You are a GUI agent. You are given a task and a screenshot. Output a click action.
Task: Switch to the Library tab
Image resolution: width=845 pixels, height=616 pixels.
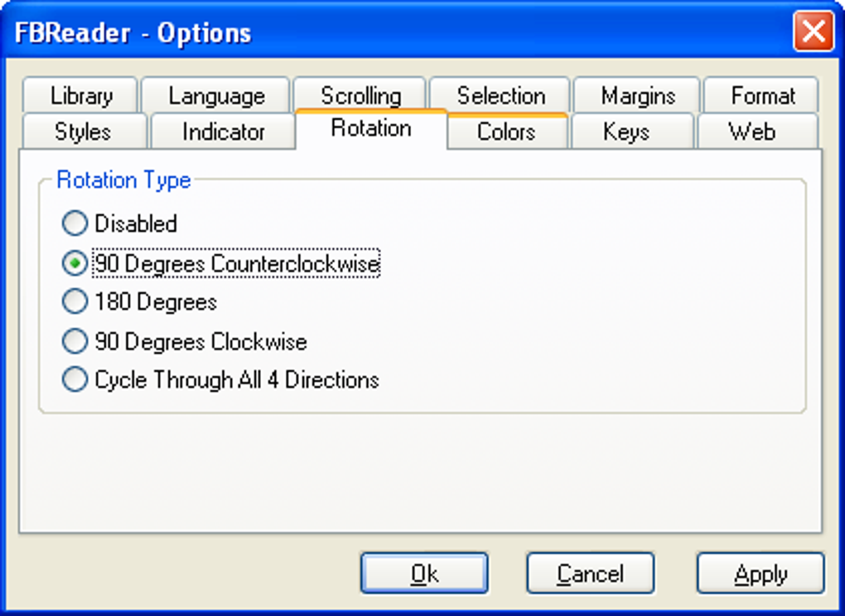pos(81,96)
